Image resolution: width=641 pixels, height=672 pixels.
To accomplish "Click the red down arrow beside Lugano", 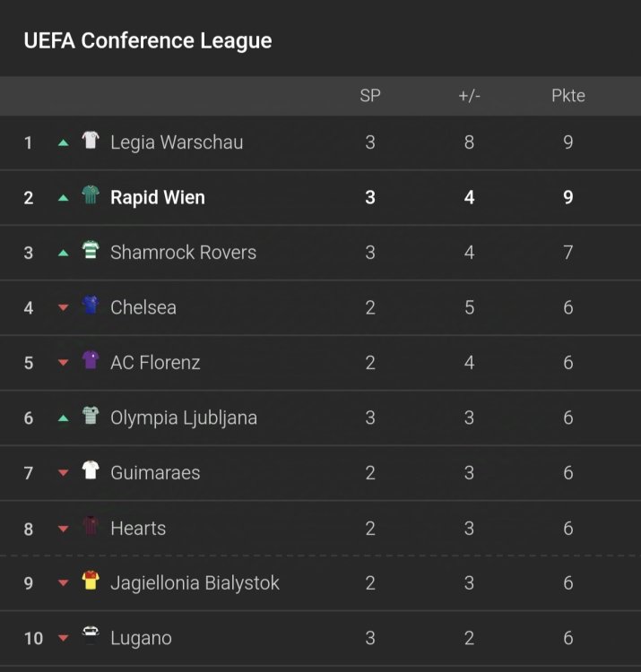I will coord(63,639).
